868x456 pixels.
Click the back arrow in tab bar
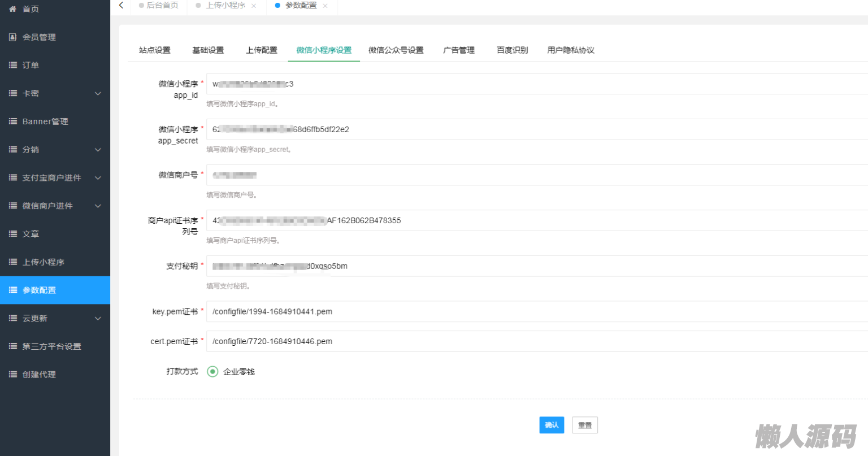(121, 6)
